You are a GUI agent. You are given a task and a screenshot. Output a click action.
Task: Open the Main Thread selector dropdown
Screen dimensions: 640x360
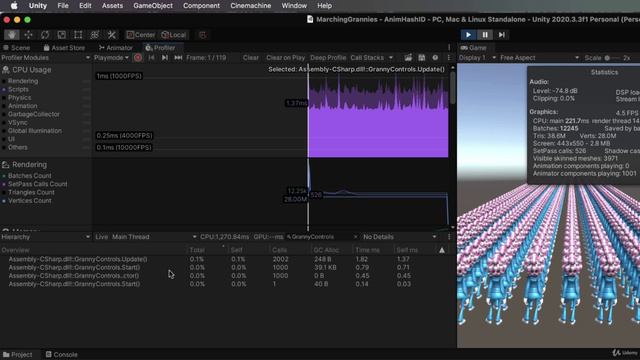click(153, 237)
